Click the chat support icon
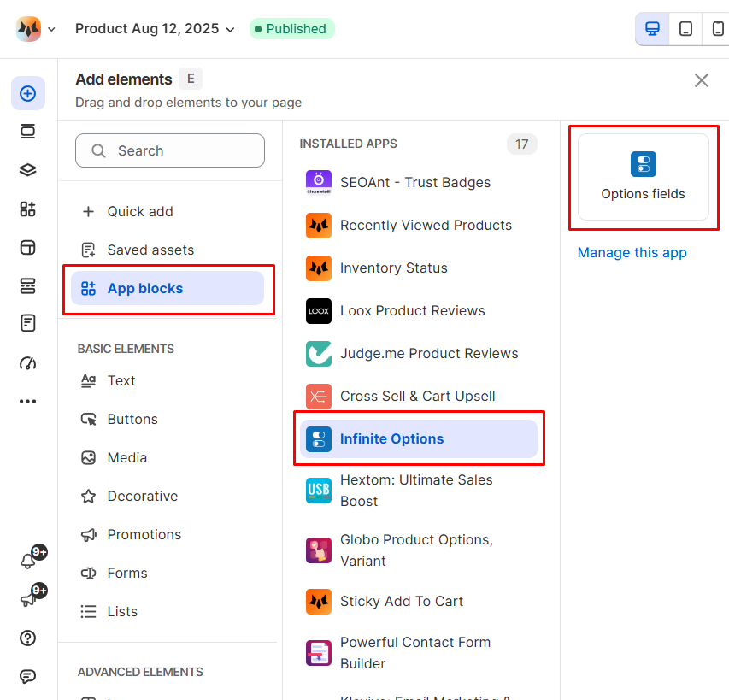This screenshot has width=729, height=700. tap(28, 676)
